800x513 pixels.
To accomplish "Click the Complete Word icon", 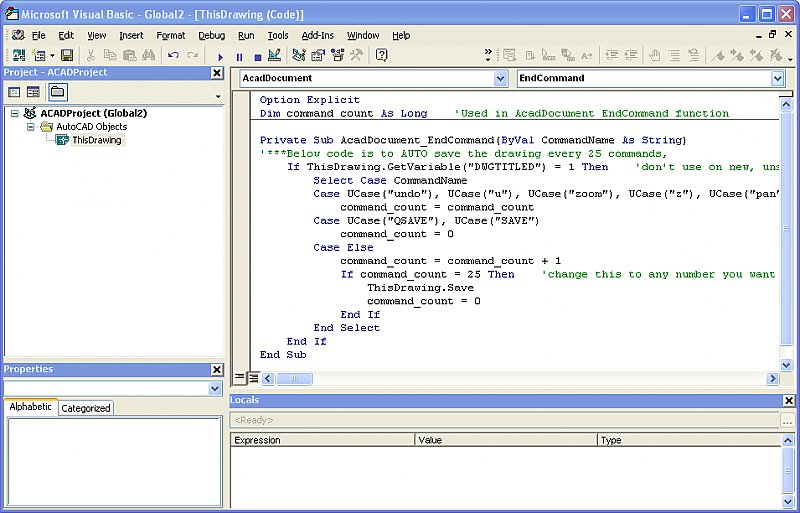I will click(x=587, y=55).
